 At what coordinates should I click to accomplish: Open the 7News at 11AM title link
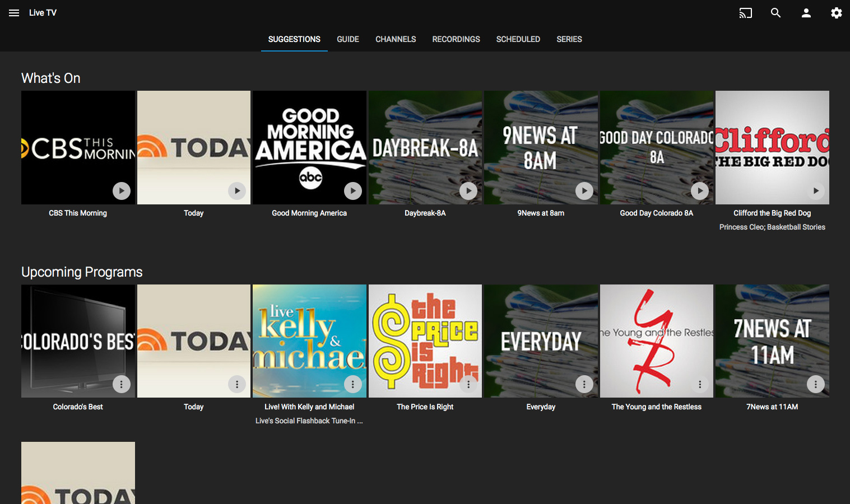click(772, 407)
